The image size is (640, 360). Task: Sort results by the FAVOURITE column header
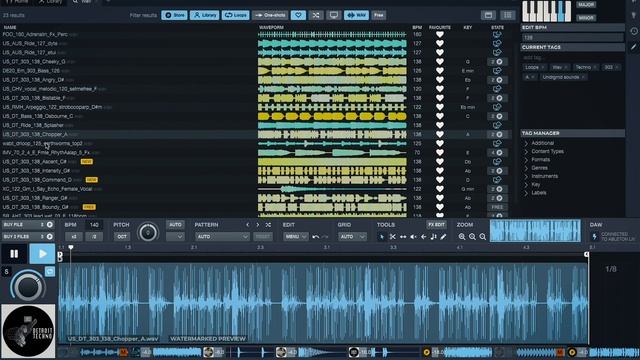pos(440,27)
